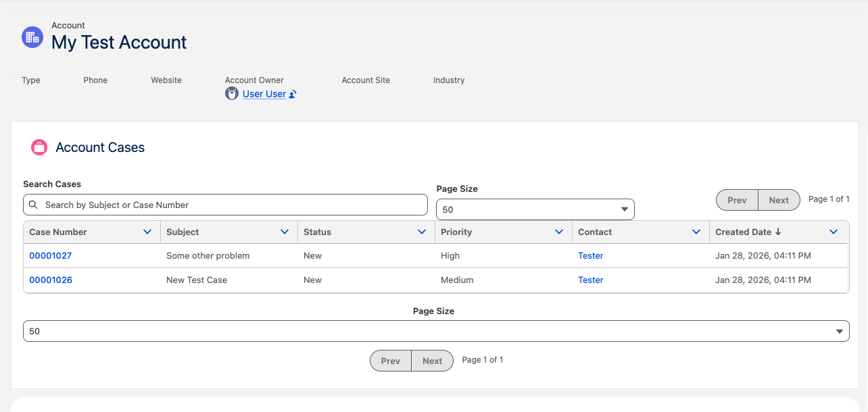Open the User User account owner link
The image size is (868, 412).
click(265, 94)
